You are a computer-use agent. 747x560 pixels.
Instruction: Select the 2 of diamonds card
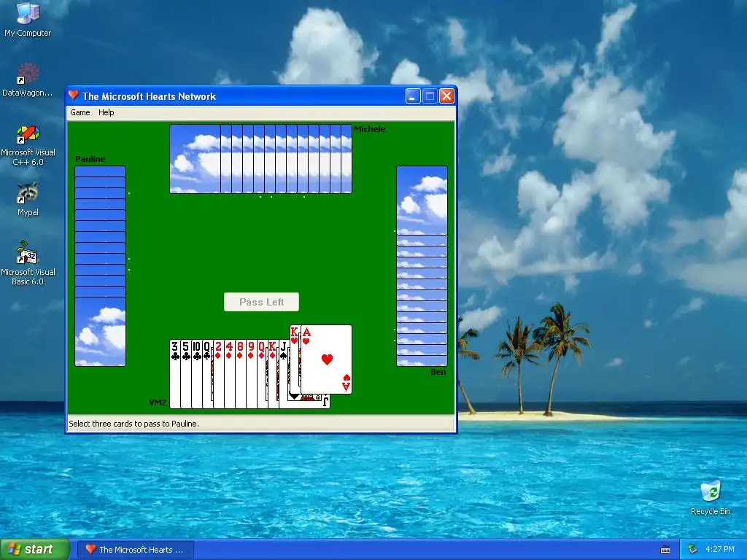(219, 374)
